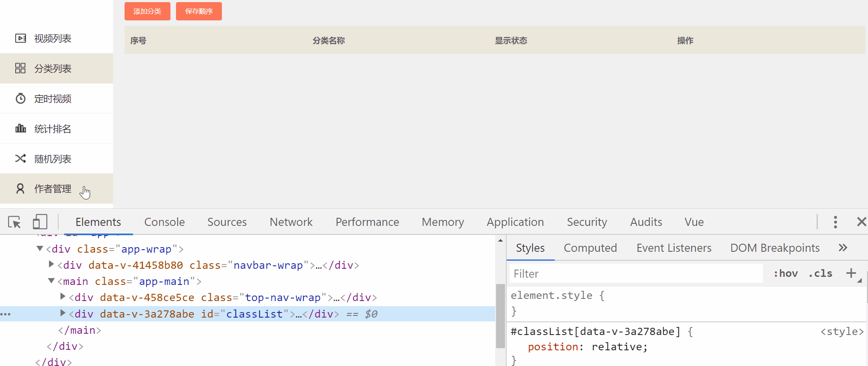
Task: Click the scheduled video clock icon
Action: (20, 99)
